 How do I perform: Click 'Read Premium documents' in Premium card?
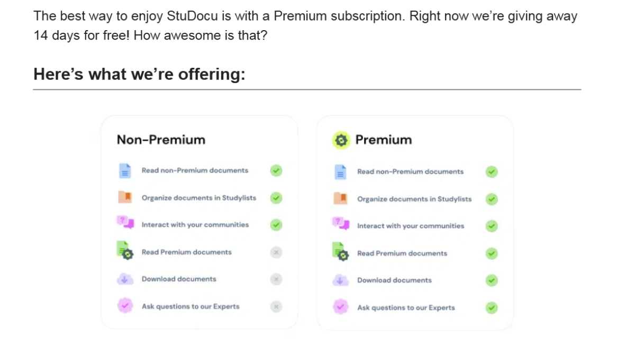point(402,253)
